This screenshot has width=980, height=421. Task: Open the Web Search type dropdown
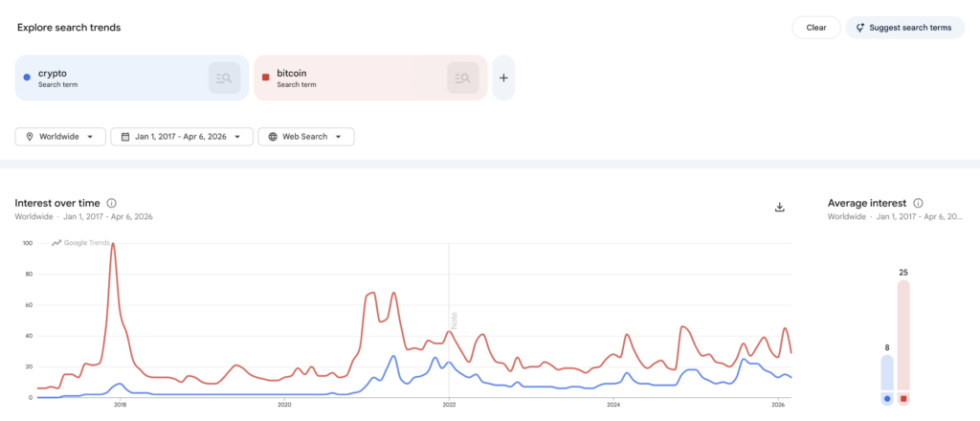point(306,137)
